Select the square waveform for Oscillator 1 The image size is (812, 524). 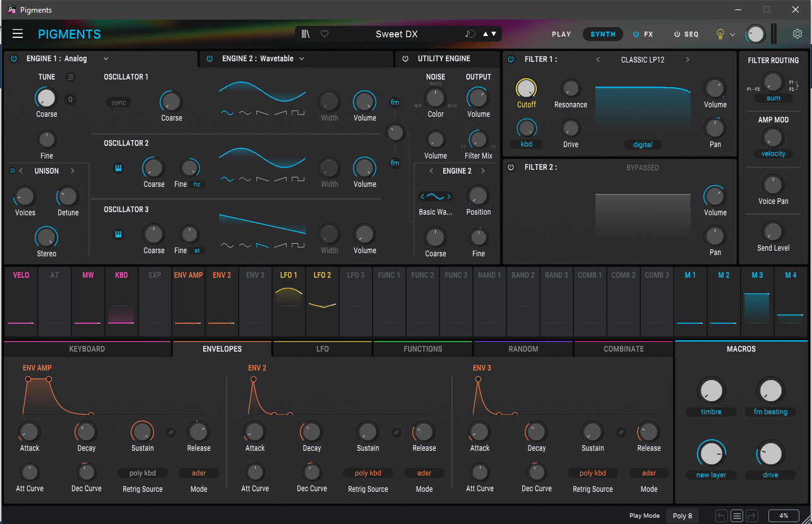(x=297, y=113)
